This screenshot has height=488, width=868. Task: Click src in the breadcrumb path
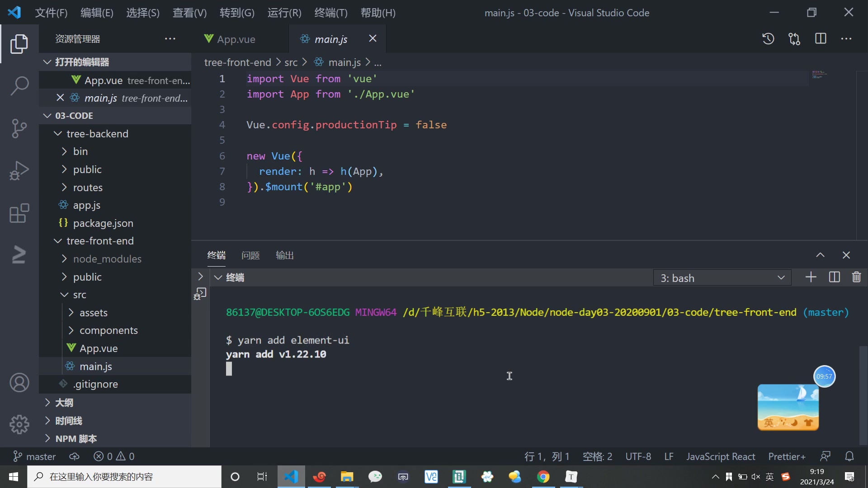coord(292,62)
